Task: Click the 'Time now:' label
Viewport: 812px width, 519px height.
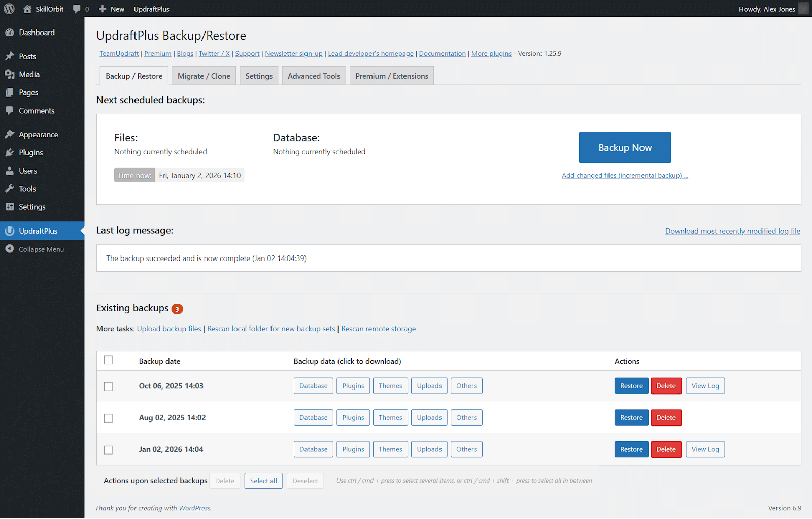Action: coord(134,175)
